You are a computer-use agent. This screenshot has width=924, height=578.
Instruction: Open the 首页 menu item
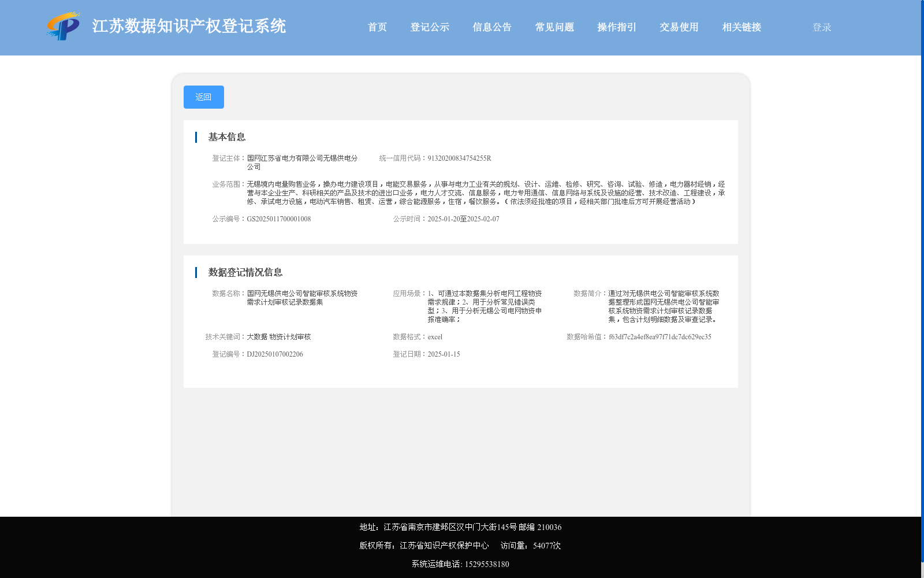[377, 27]
